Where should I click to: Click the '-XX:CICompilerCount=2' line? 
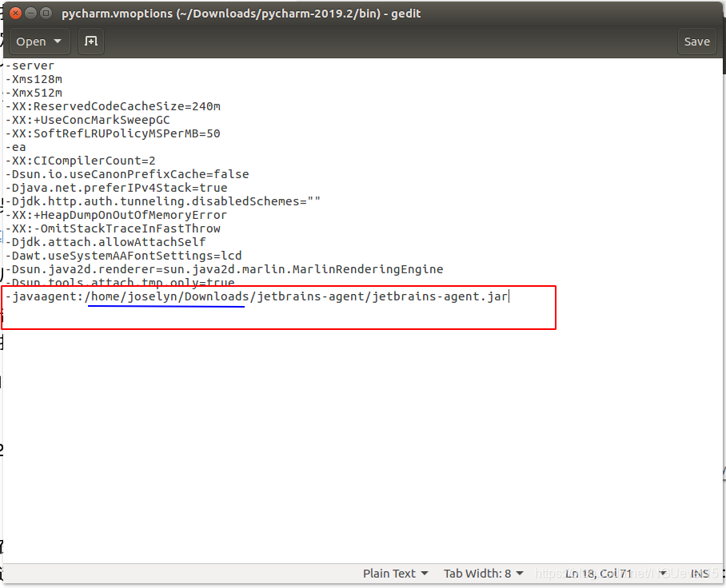(x=80, y=161)
